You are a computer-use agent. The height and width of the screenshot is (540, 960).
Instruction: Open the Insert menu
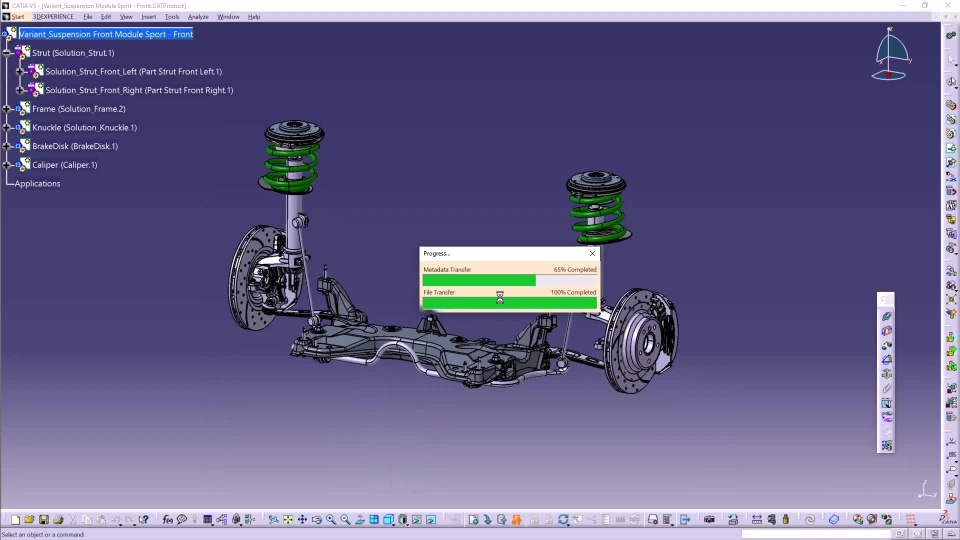(148, 17)
